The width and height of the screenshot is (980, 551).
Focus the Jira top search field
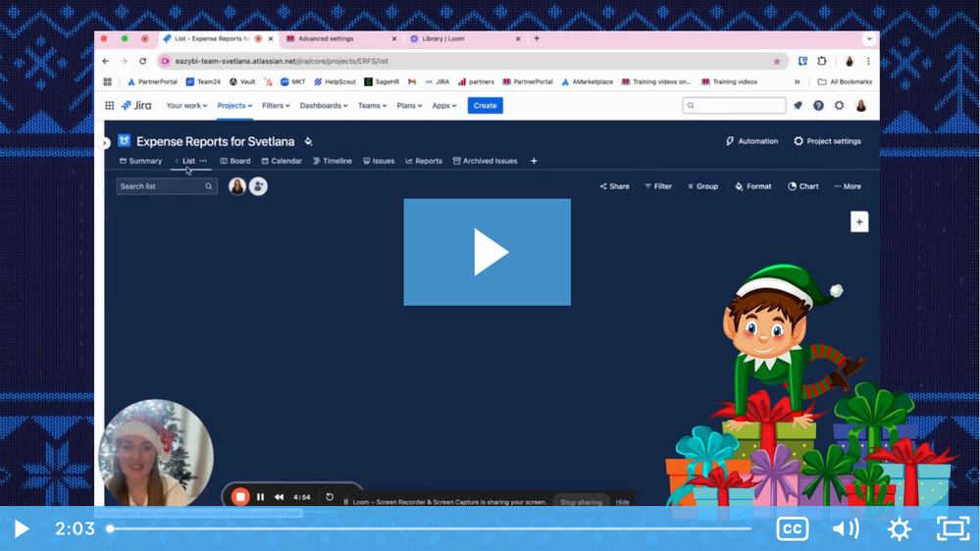pyautogui.click(x=734, y=106)
